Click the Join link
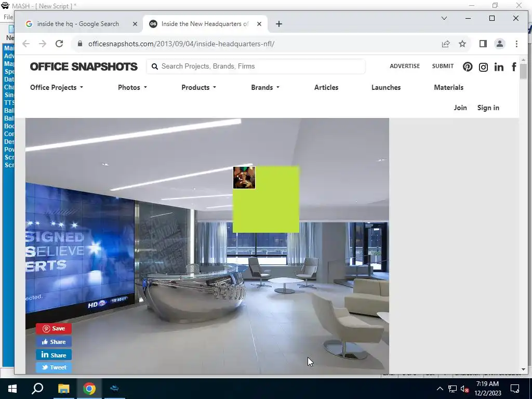This screenshot has width=532, height=399. 460,108
